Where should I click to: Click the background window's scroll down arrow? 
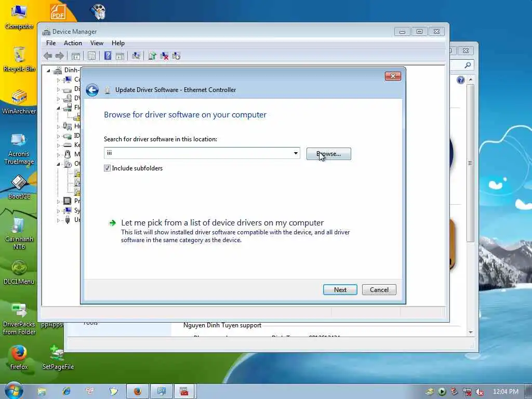471,332
